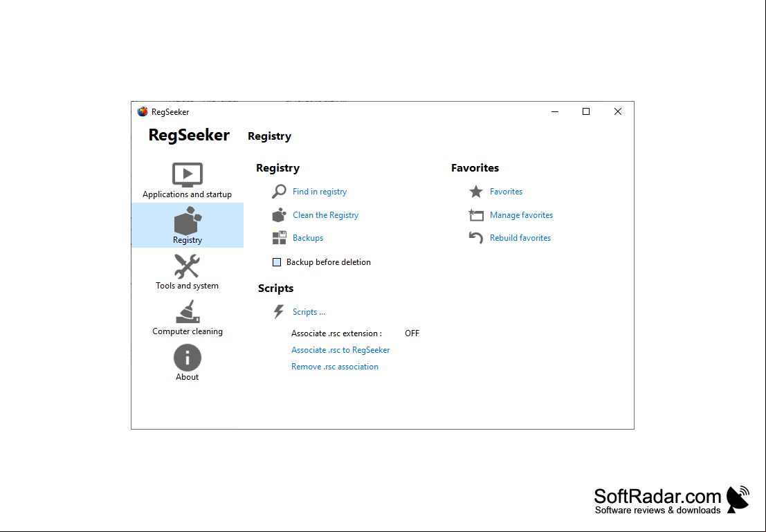
Task: Select the About sidebar label
Action: [x=187, y=377]
